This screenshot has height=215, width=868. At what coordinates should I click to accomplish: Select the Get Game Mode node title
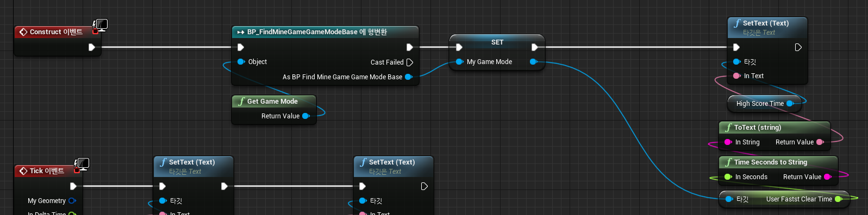click(272, 102)
